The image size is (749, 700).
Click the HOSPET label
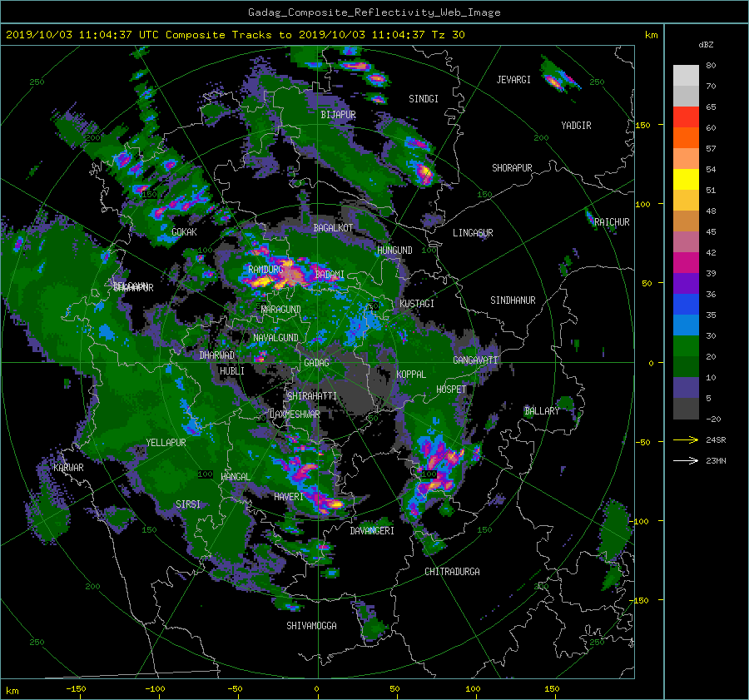click(x=451, y=390)
